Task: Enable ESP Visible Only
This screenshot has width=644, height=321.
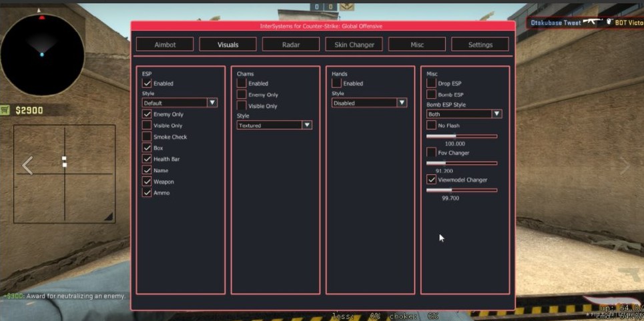Action: [147, 125]
